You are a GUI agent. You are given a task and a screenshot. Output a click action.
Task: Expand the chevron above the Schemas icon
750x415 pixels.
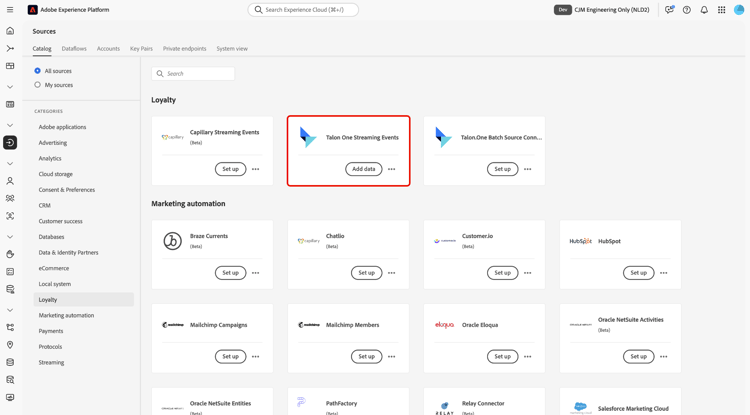(10, 310)
